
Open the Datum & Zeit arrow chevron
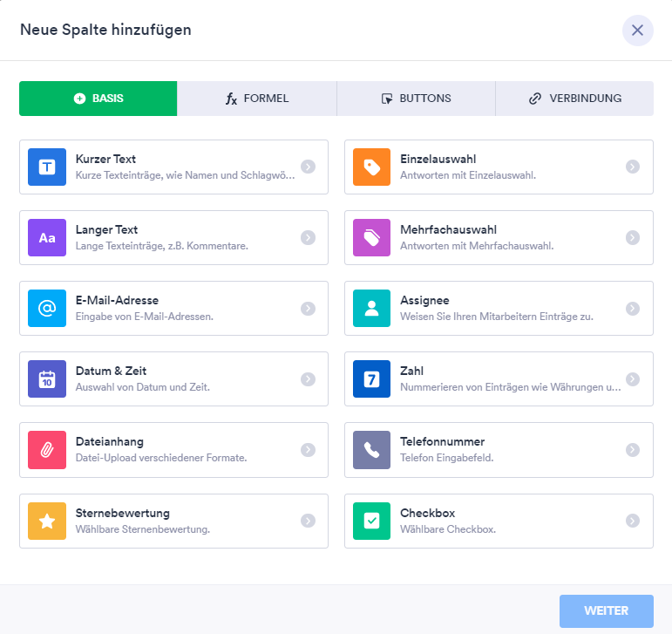308,379
